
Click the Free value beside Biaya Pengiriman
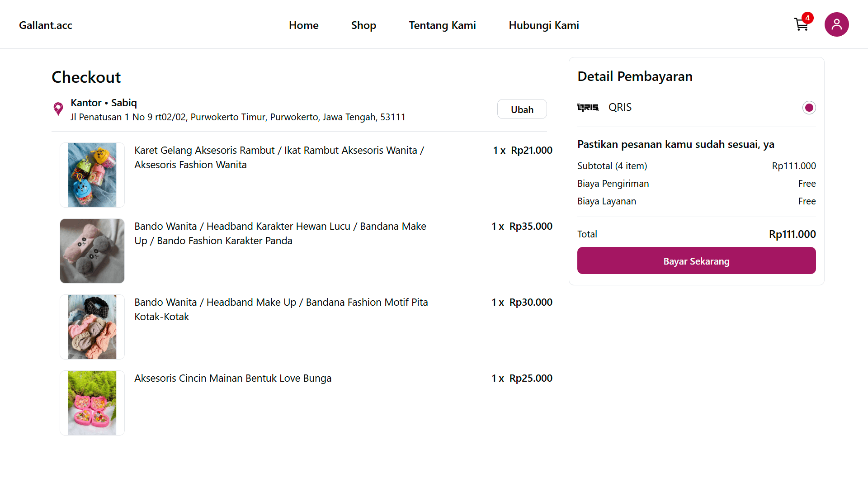point(807,184)
